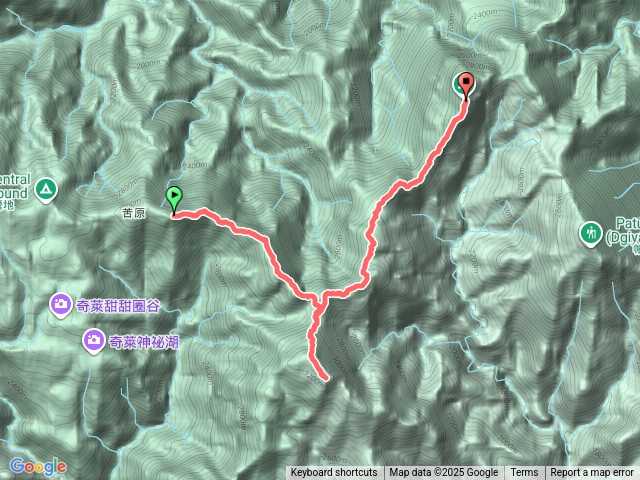Click the southern tip of red trail

point(326,378)
